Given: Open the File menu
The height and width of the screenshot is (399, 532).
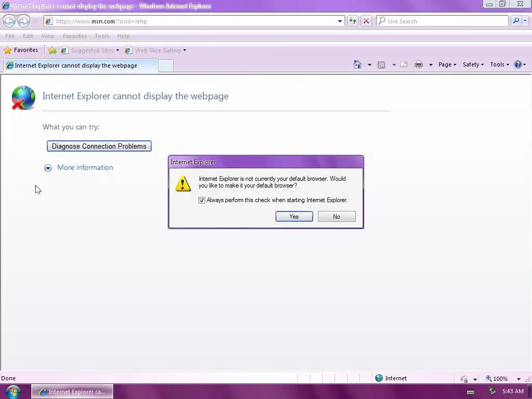Looking at the screenshot, I should 10,36.
